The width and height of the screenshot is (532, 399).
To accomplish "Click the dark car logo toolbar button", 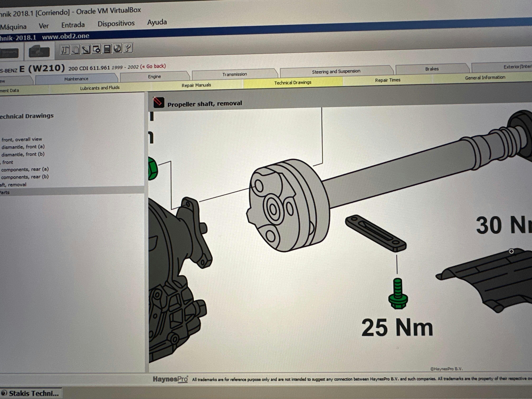I will [39, 52].
